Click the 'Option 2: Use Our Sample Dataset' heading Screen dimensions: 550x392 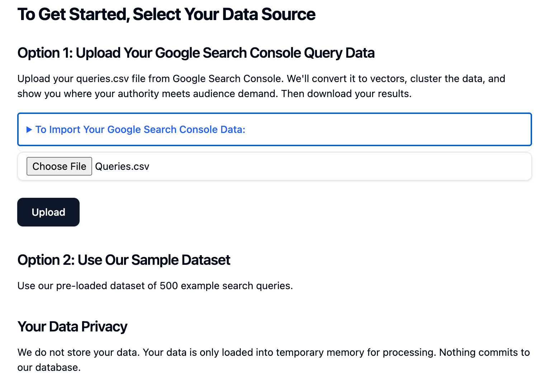tap(123, 260)
